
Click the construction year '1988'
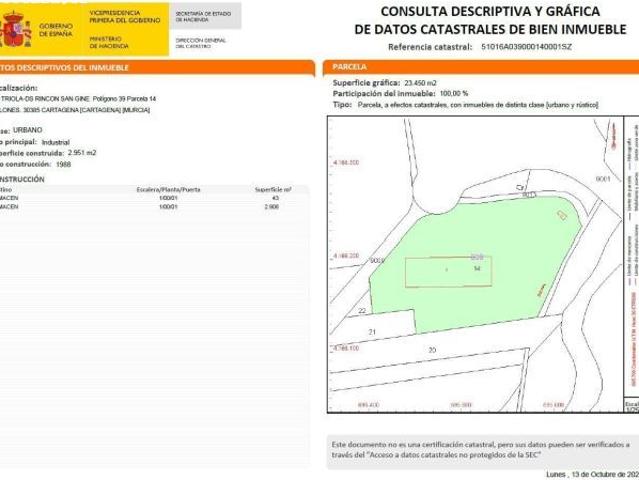click(64, 164)
